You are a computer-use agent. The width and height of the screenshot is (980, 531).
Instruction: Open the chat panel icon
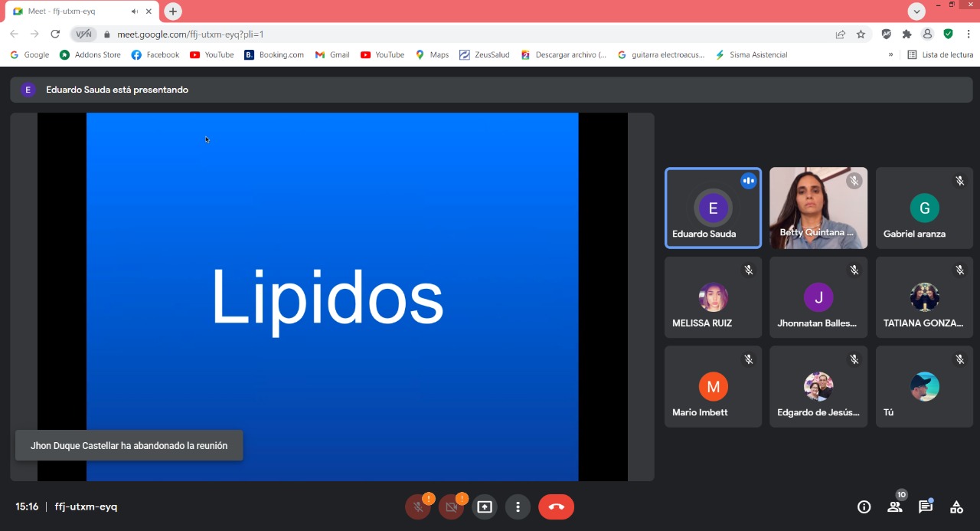[x=926, y=506]
